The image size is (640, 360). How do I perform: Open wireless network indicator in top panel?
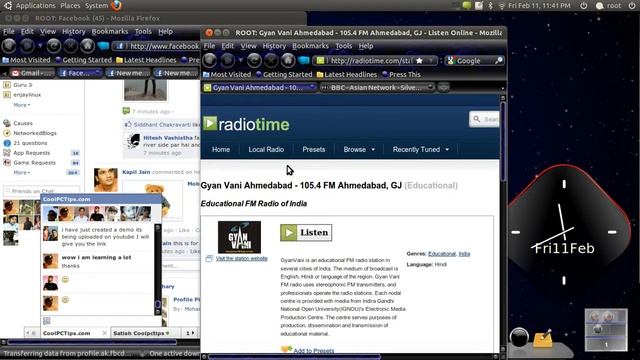tap(502, 6)
